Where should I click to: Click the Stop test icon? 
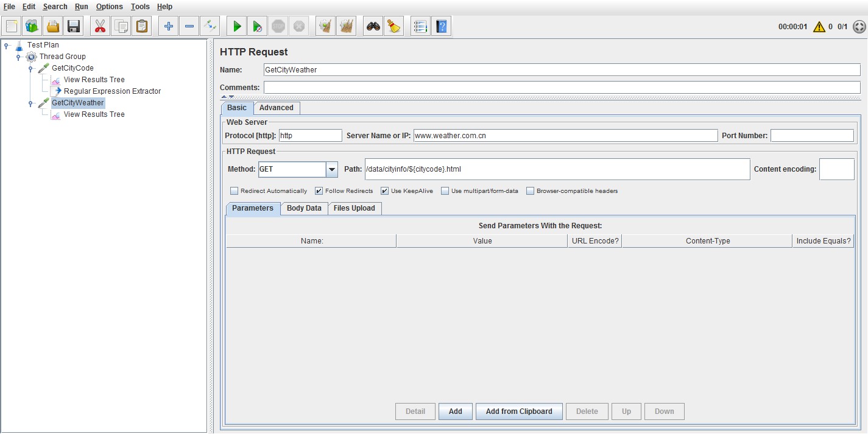[x=278, y=26]
